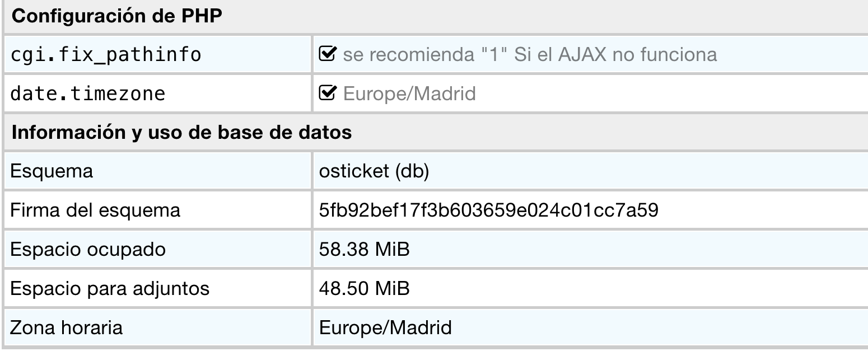Click the cgi.fix_pathinfo setting name

click(x=106, y=55)
